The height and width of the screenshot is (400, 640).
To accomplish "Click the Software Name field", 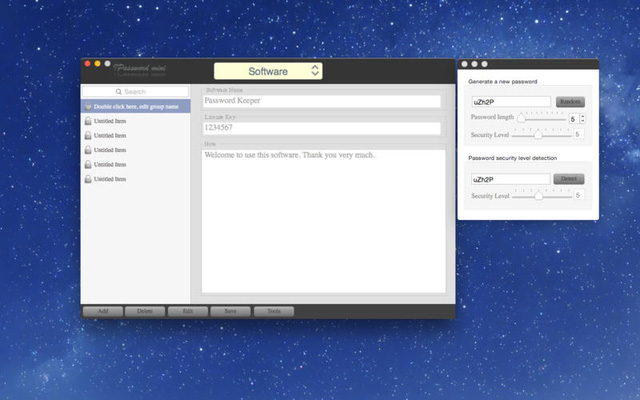I will tap(321, 101).
